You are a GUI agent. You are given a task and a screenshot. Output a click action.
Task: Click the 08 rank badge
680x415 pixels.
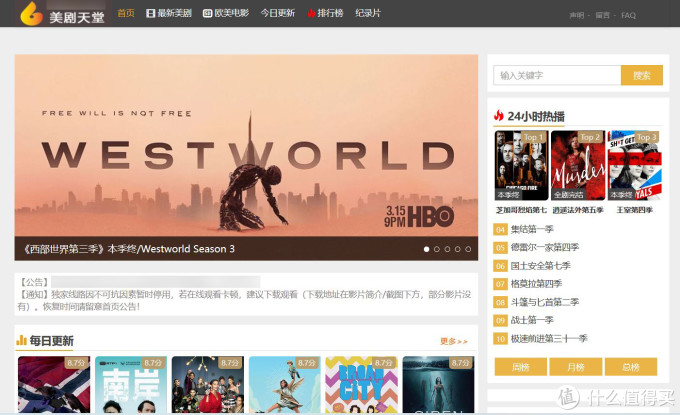tap(500, 302)
